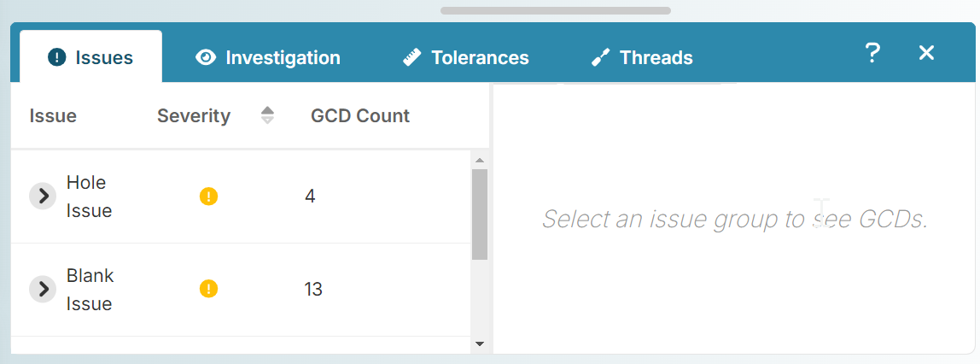Image resolution: width=980 pixels, height=364 pixels.
Task: Sort issues by Severity arrows
Action: click(267, 115)
